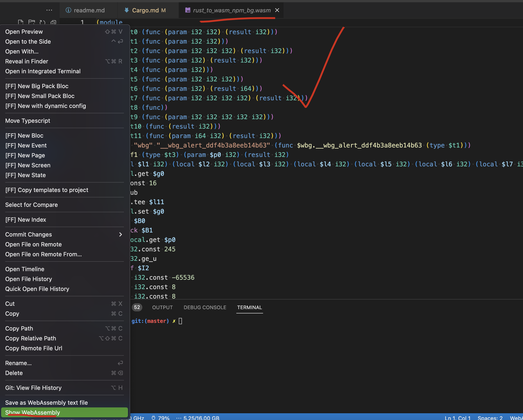Open 'Open File on Remote From...' option
Image resolution: width=523 pixels, height=420 pixels.
pos(43,254)
